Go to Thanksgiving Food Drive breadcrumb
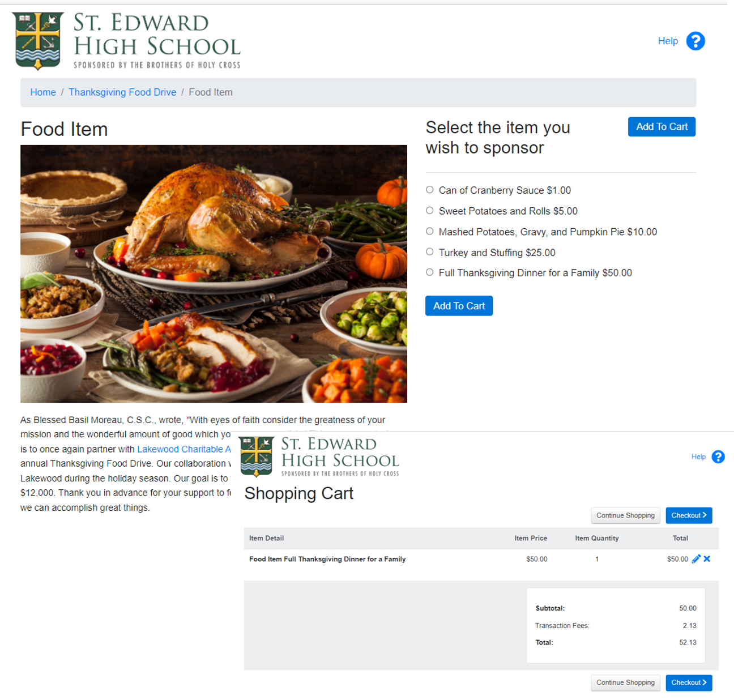 point(122,92)
